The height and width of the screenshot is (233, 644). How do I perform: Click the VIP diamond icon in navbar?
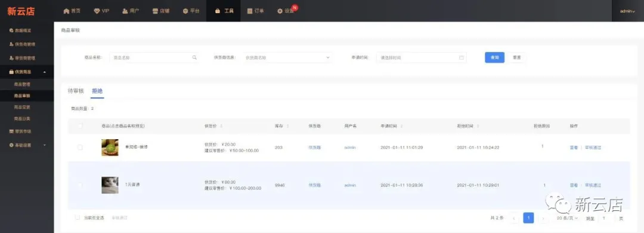97,11
